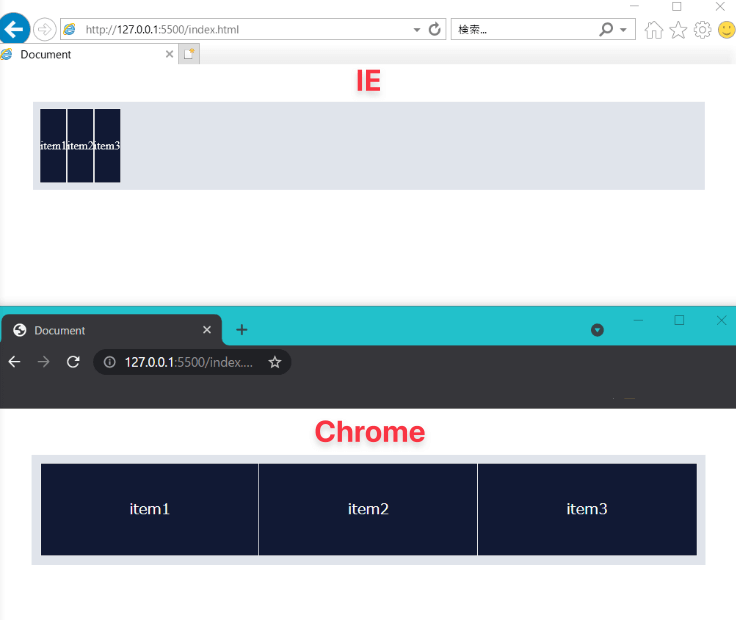
Task: Select the Chrome Document tab
Action: 112,330
